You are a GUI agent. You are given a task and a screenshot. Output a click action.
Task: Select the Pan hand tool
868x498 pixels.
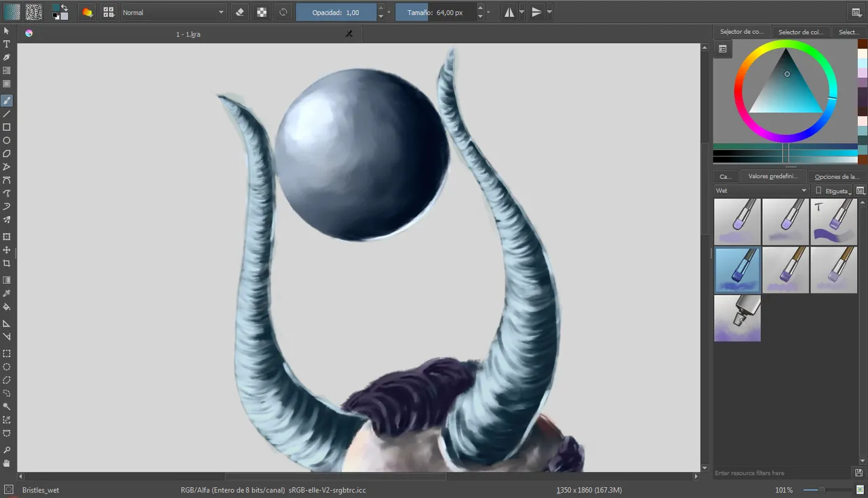pyautogui.click(x=7, y=463)
